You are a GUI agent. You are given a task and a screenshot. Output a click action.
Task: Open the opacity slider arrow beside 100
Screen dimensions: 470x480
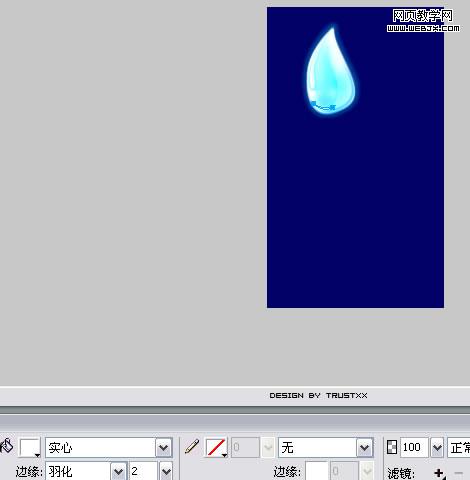[437, 448]
